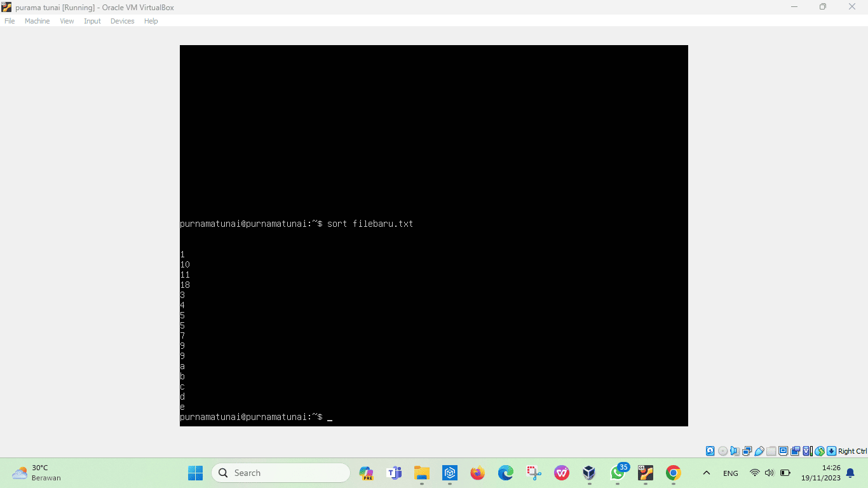Click the VirtualBox title bar app icon
This screenshot has width=868, height=488.
pyautogui.click(x=6, y=7)
